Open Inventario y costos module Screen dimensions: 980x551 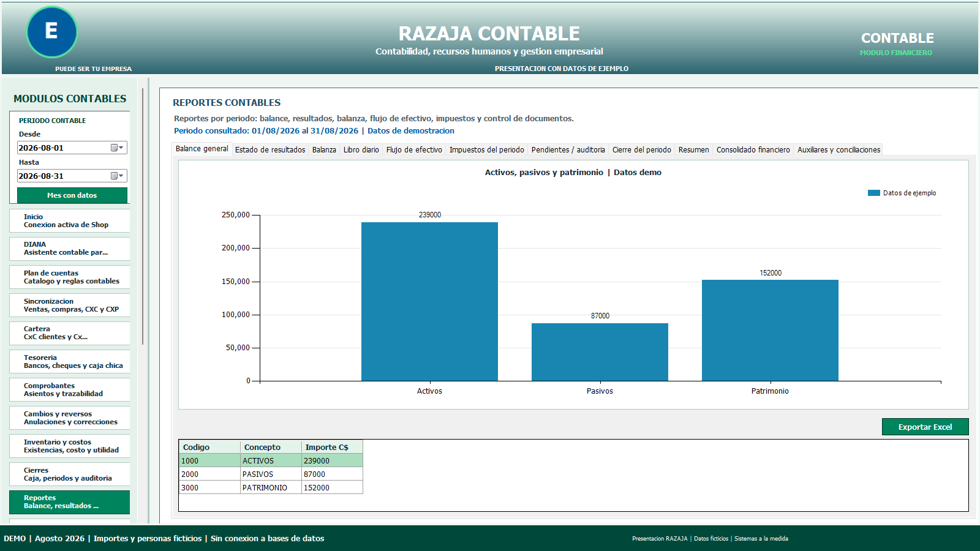pos(70,446)
